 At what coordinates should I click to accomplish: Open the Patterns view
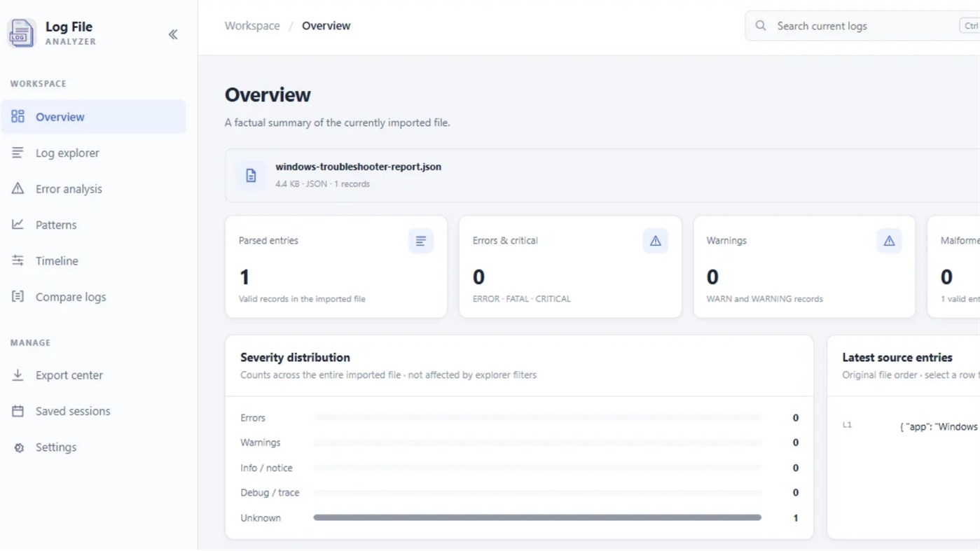tap(94, 224)
